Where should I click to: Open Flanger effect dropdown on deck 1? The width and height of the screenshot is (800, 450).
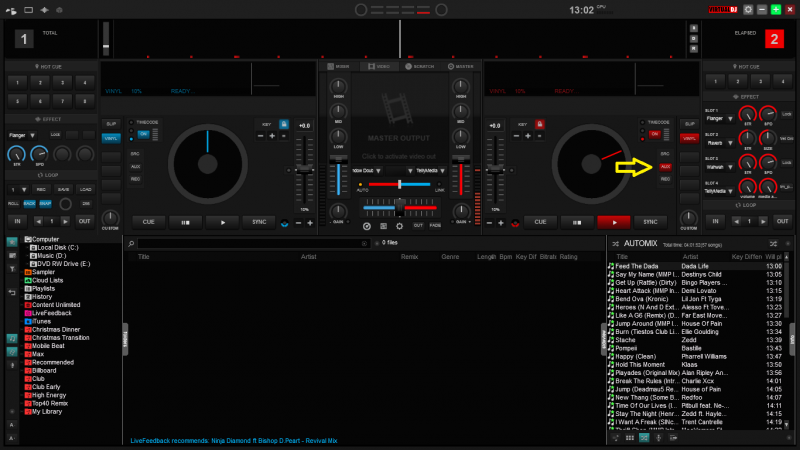click(x=22, y=136)
